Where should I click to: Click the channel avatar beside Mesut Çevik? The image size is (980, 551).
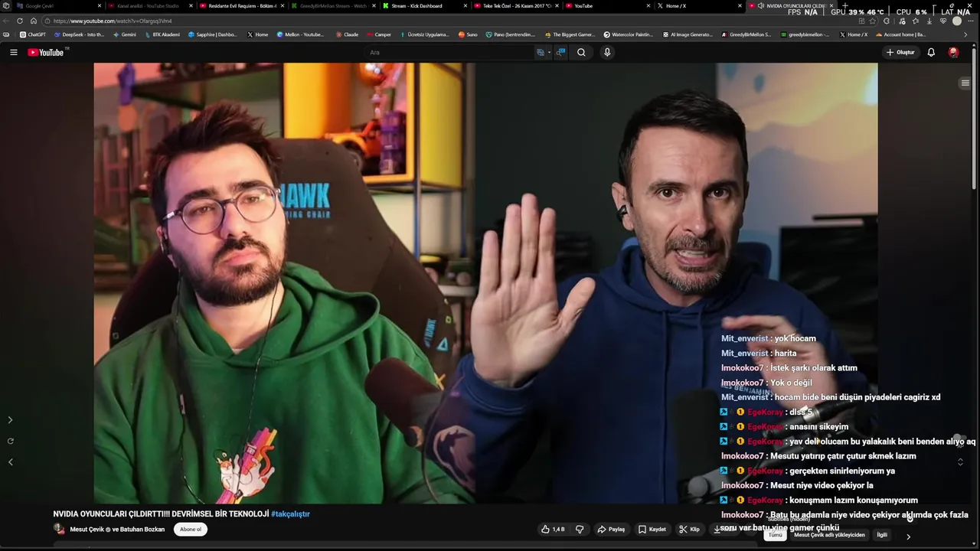click(59, 529)
